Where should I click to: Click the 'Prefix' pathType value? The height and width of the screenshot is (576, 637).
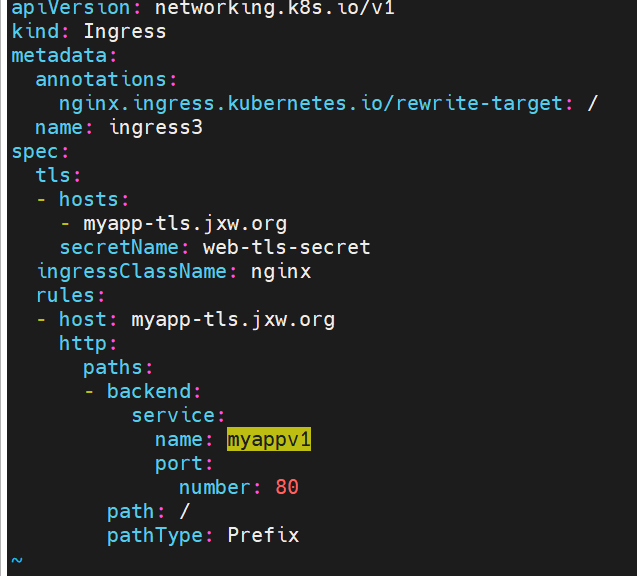[263, 535]
